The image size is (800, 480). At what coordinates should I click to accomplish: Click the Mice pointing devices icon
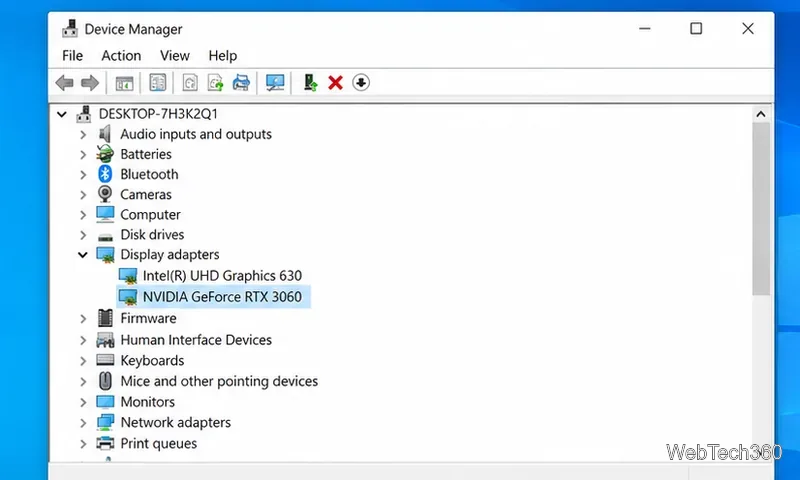click(105, 381)
